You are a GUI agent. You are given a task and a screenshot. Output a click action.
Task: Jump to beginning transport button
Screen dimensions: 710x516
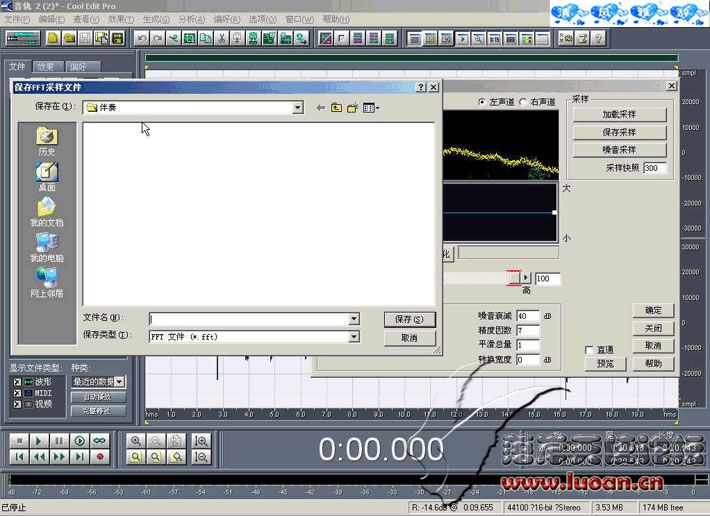pyautogui.click(x=19, y=457)
